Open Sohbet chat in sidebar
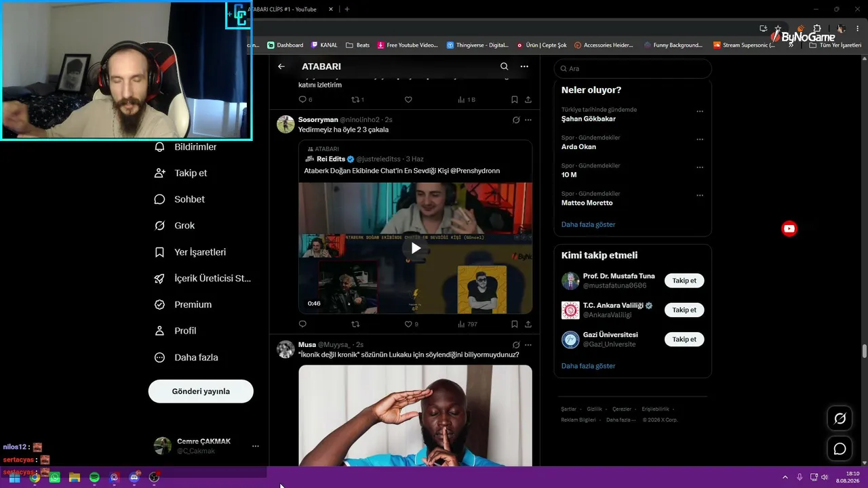 (x=180, y=199)
